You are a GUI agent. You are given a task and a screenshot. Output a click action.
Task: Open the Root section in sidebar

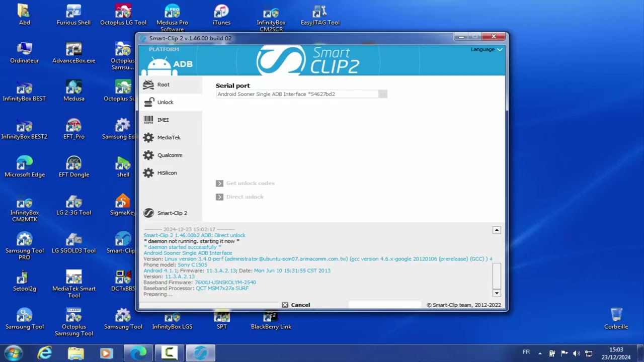(x=171, y=84)
